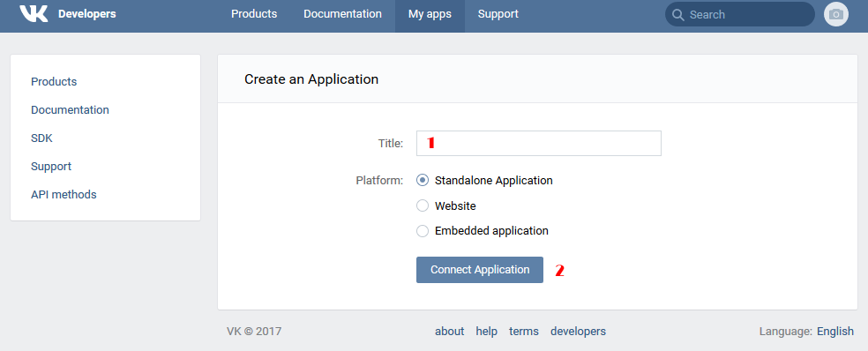Open Documentation in top navigation
868x351 pixels.
click(x=342, y=14)
